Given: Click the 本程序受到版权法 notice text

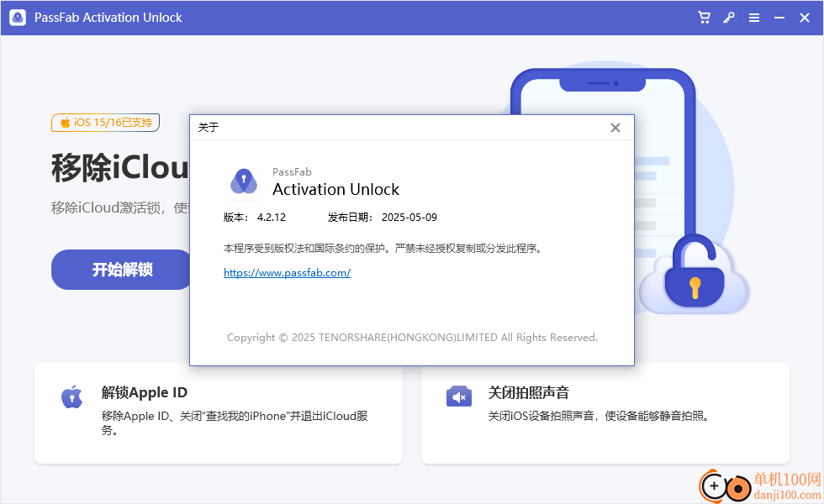Looking at the screenshot, I should [x=383, y=249].
